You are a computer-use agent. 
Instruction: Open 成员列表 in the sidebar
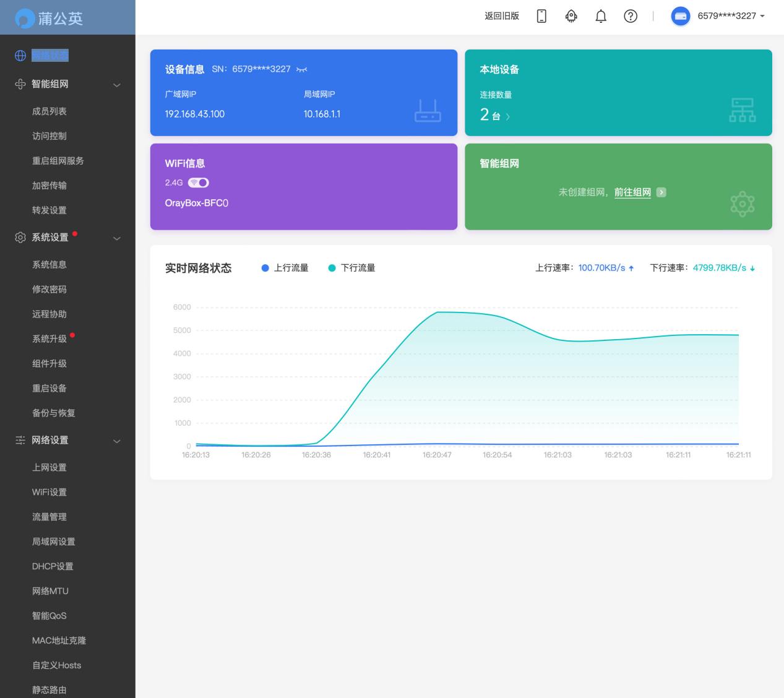coord(50,111)
